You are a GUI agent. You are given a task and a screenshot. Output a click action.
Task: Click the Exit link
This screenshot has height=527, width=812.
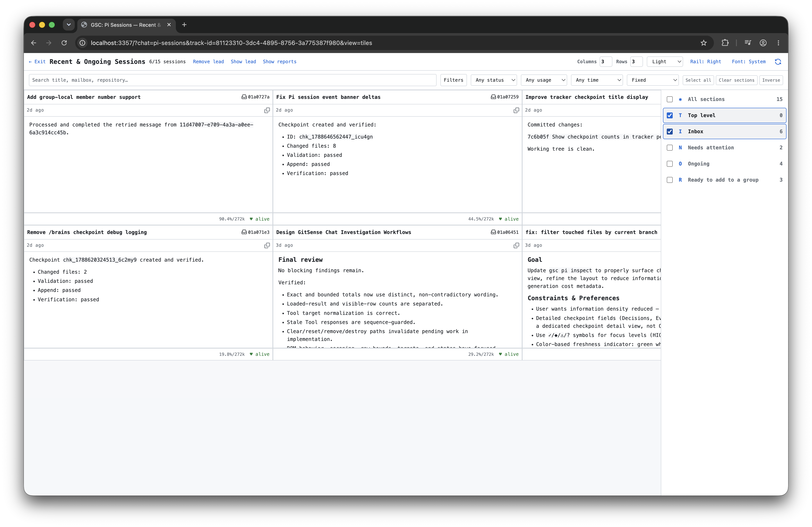pos(37,62)
